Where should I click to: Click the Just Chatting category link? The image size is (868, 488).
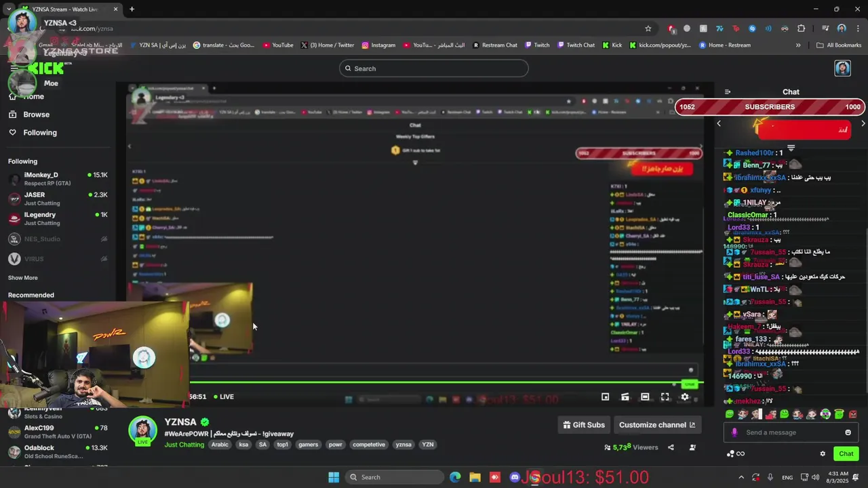pos(184,445)
